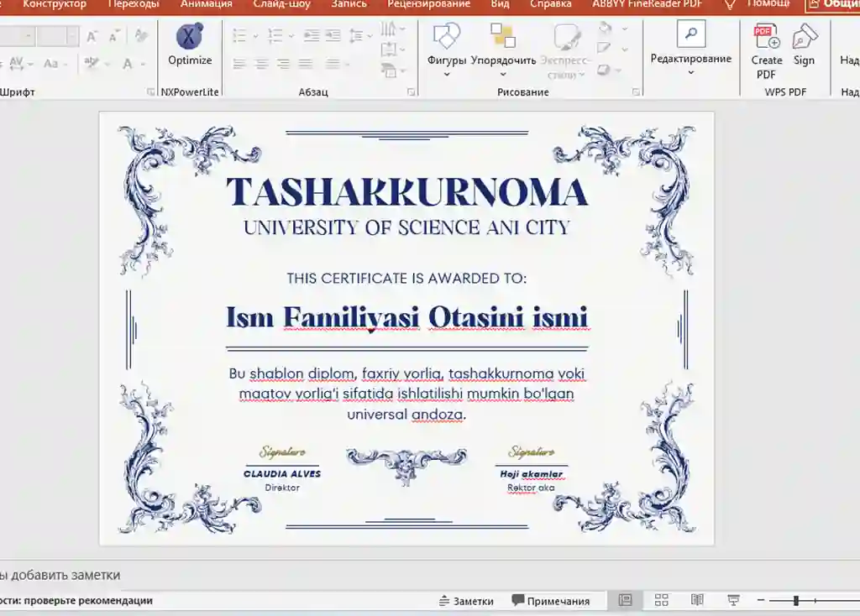
Task: Open the Абзац dialog launcher
Action: click(411, 92)
